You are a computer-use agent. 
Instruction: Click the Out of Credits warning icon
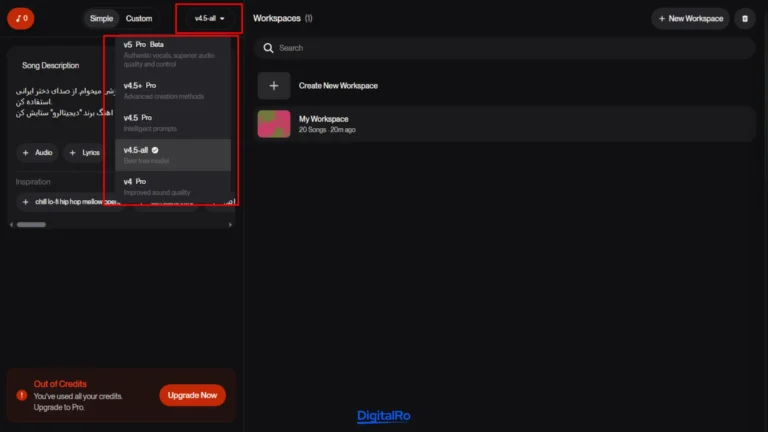coord(21,395)
